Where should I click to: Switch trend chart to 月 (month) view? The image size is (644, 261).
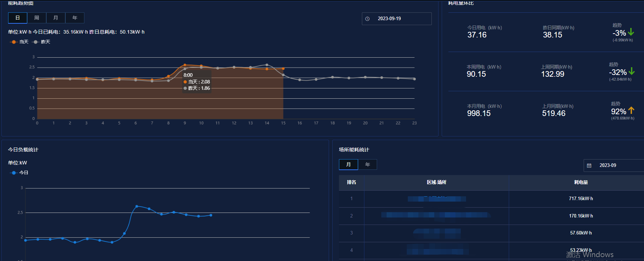coord(56,18)
